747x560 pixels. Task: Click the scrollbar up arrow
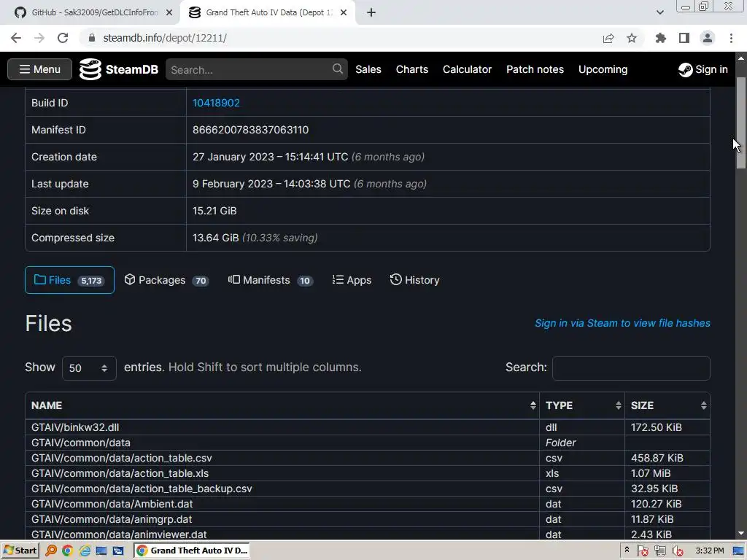coord(741,58)
